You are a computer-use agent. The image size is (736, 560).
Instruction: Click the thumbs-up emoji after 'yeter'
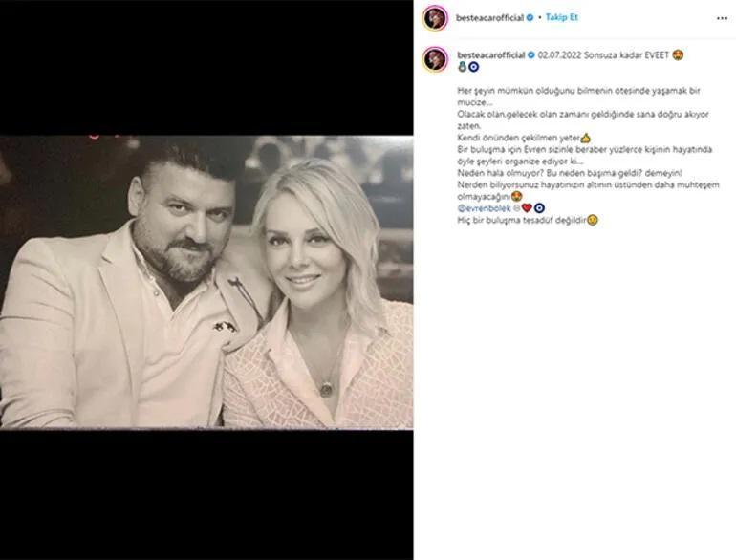coord(585,138)
